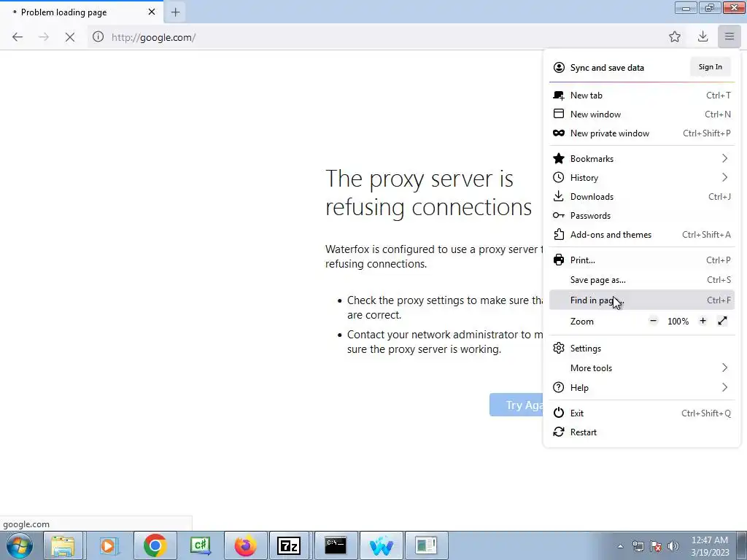Click the site information icon in address bar
Viewport: 747px width, 560px height.
(98, 36)
